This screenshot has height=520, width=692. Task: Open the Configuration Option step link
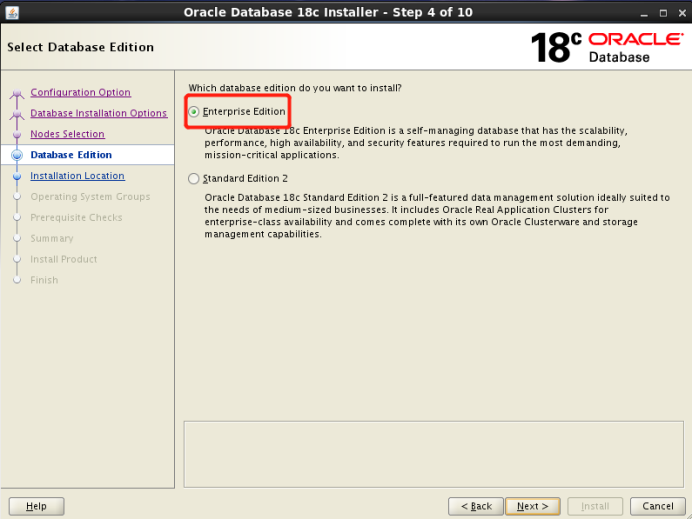(x=80, y=92)
